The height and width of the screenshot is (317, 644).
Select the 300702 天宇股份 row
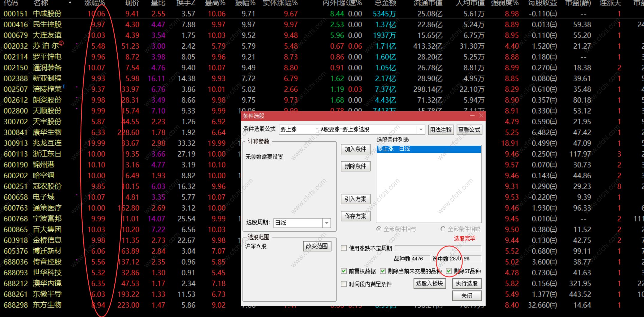(120, 122)
